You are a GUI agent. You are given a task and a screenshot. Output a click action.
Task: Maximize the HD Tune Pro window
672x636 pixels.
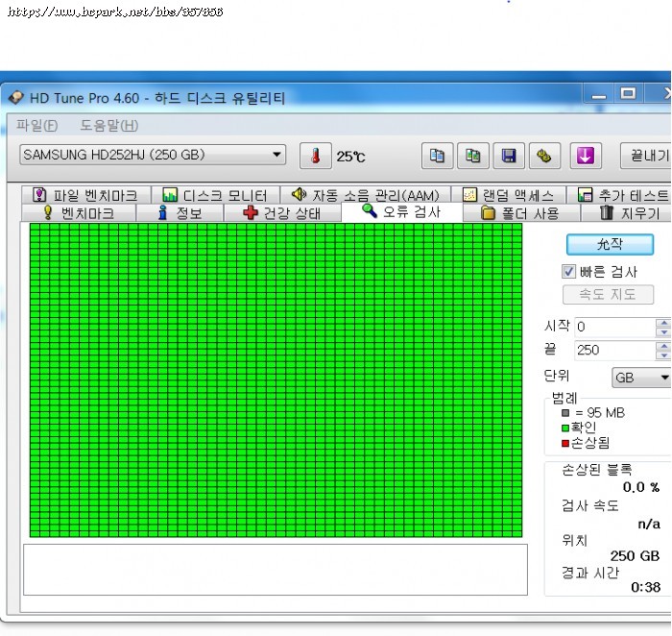[628, 94]
